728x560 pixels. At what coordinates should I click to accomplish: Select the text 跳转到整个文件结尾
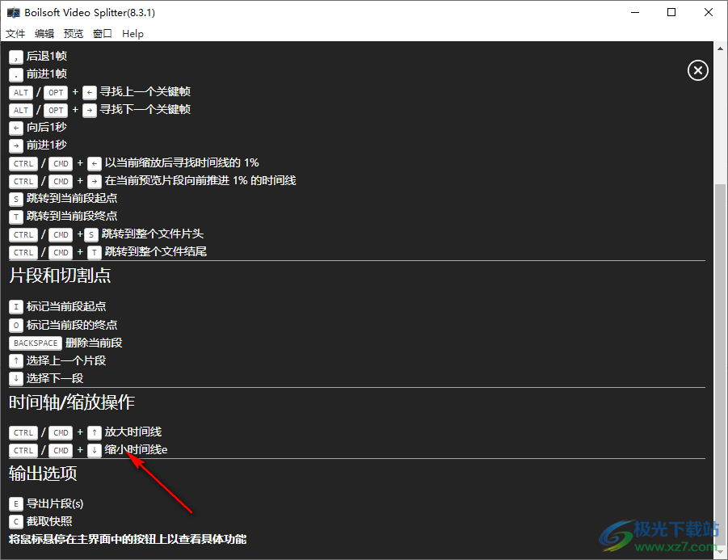155,251
